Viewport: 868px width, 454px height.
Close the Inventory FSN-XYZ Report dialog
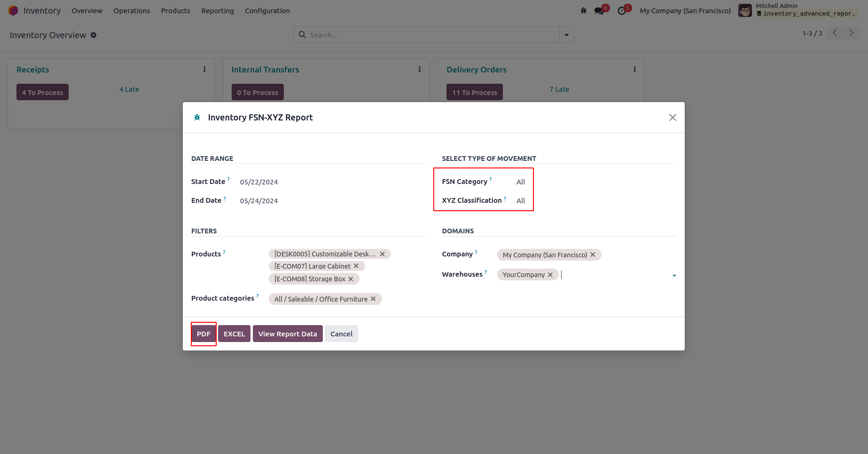click(x=673, y=117)
